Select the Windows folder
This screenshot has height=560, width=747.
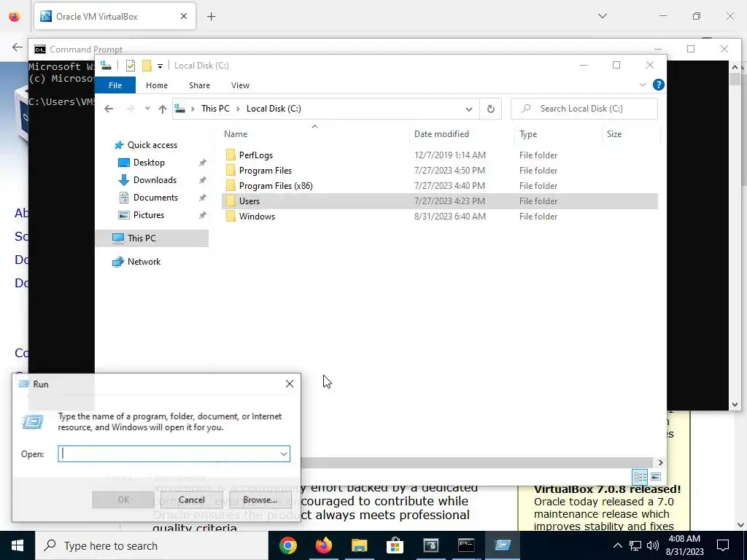[x=257, y=216]
